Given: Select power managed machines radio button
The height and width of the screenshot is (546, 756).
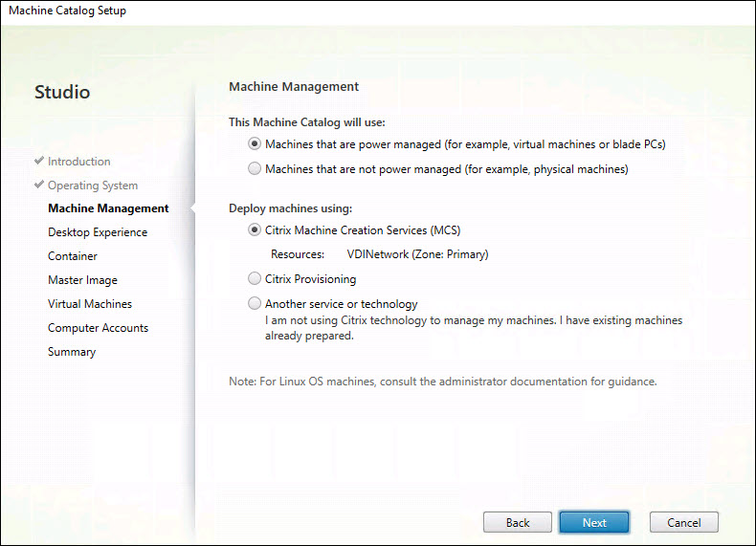Looking at the screenshot, I should click(255, 144).
